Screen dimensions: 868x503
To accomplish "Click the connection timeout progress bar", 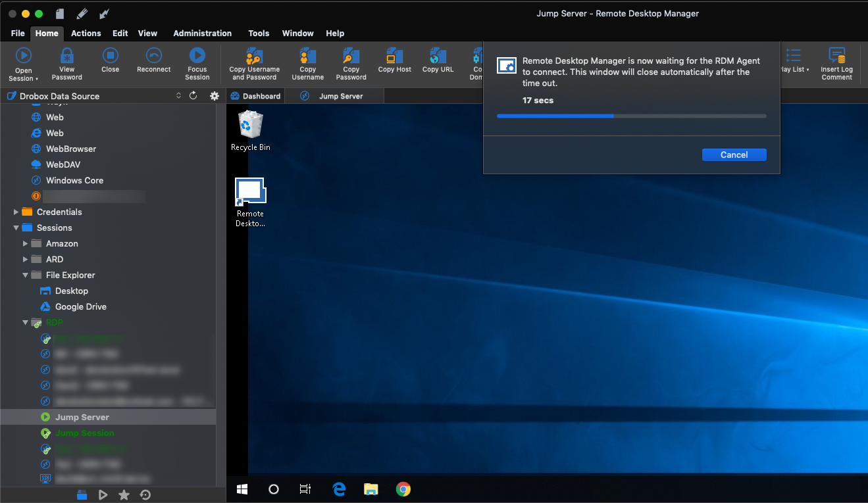I will tap(631, 116).
